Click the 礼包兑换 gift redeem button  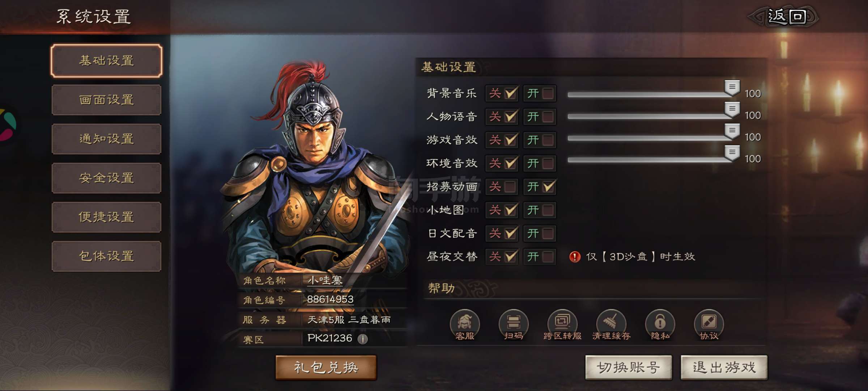326,367
